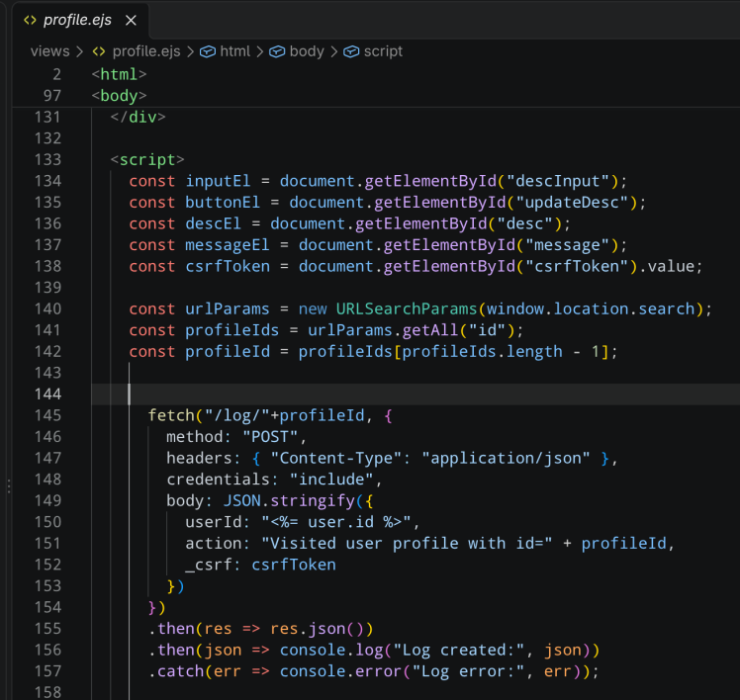Open the script breadcrumb symbol
The height and width of the screenshot is (700, 740).
(383, 51)
